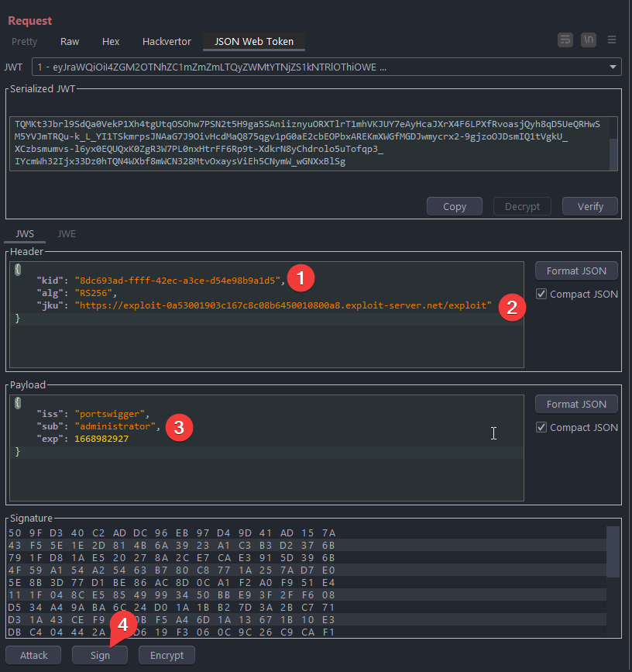Toggle Compact JSON checkbox in Payload section
This screenshot has width=632, height=672.
click(541, 427)
